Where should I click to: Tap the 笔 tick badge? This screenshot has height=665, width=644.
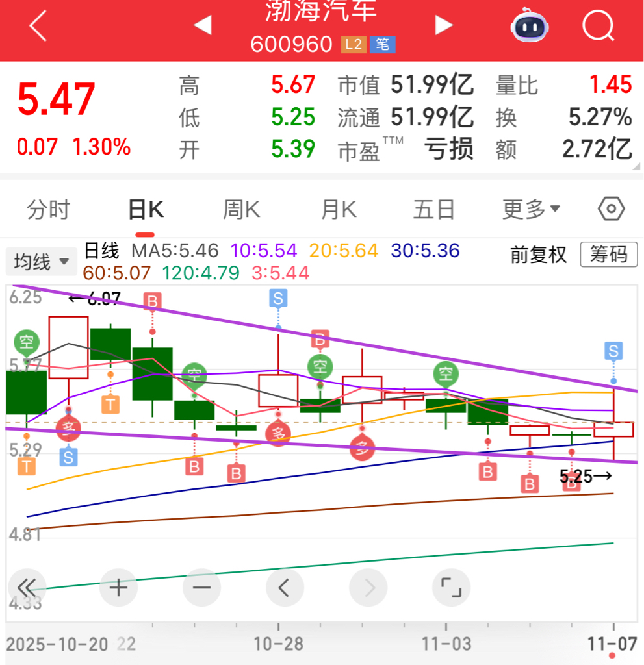(x=383, y=45)
